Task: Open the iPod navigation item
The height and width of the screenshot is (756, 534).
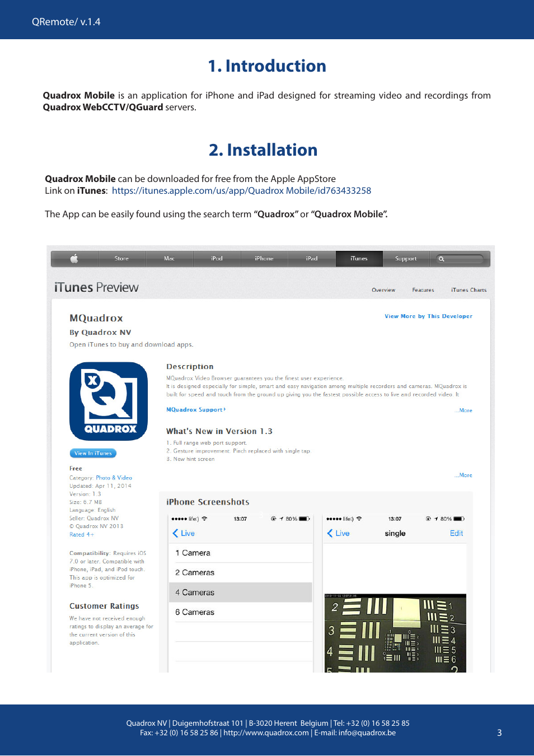Action: [217, 259]
